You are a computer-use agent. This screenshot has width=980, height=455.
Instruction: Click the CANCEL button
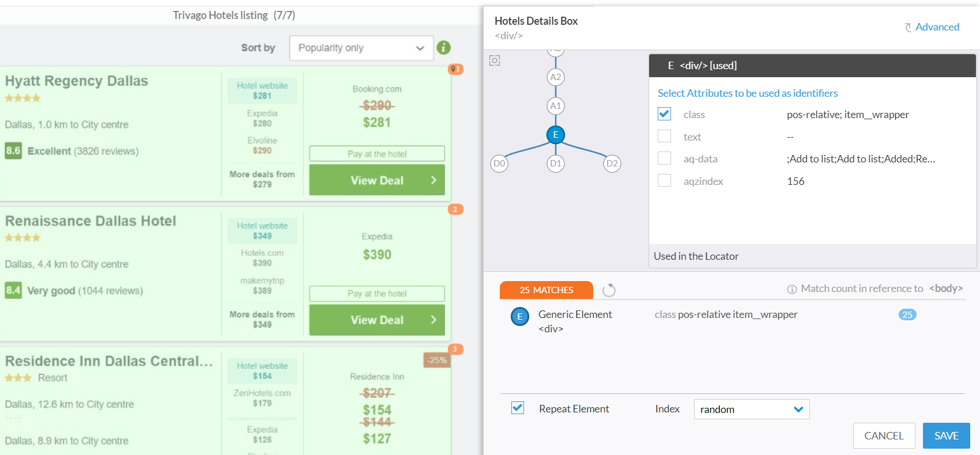[x=884, y=436]
